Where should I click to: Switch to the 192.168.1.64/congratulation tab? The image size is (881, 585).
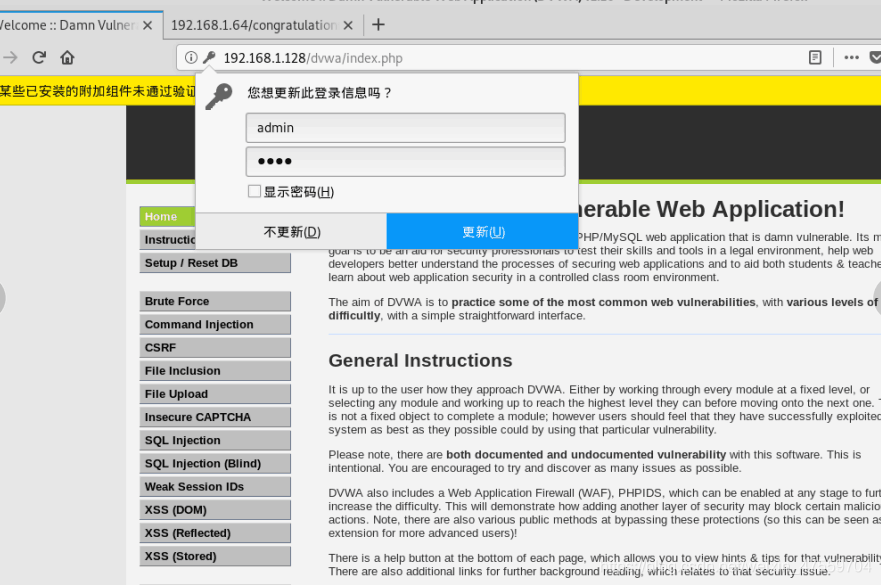tap(253, 25)
